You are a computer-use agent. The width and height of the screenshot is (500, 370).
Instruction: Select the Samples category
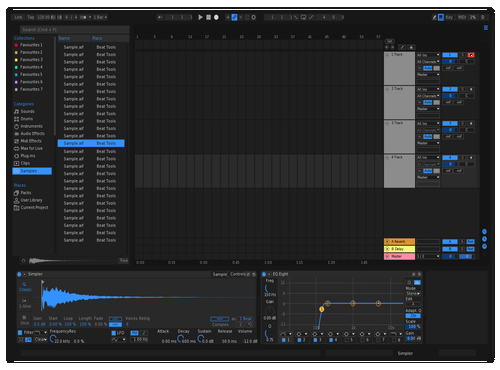pos(32,171)
